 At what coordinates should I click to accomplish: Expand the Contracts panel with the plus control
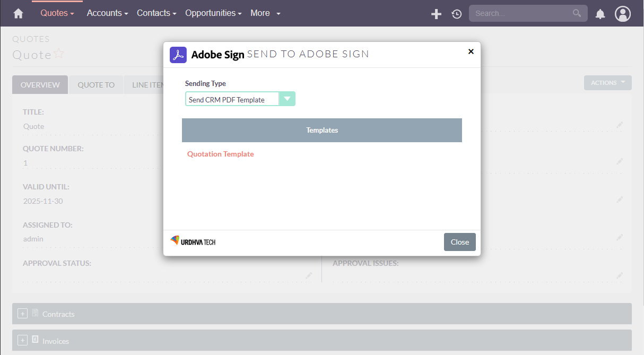point(22,313)
